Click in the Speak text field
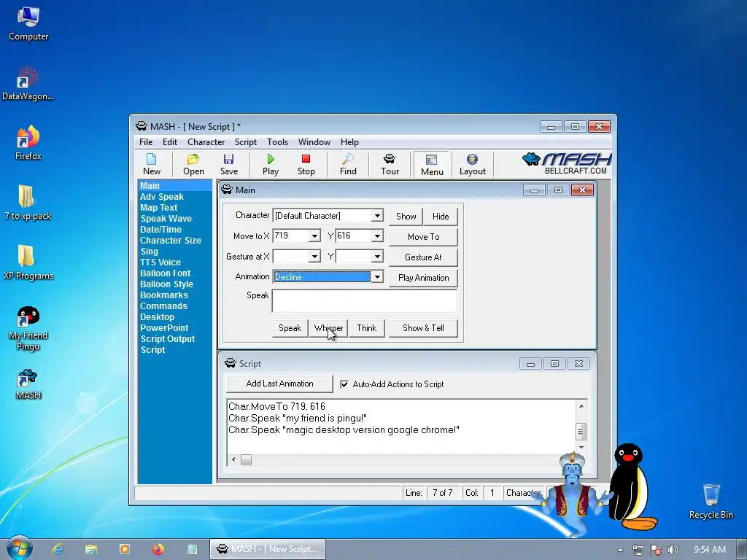 pyautogui.click(x=365, y=301)
